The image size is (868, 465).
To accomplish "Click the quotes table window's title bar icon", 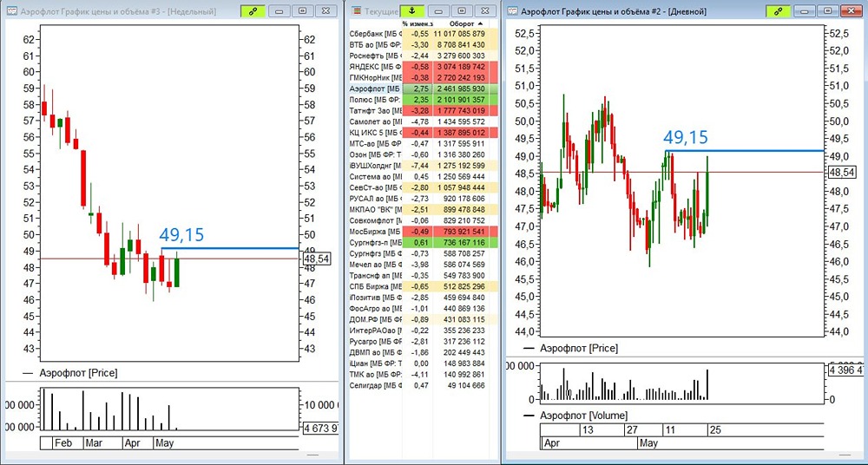I will 357,11.
